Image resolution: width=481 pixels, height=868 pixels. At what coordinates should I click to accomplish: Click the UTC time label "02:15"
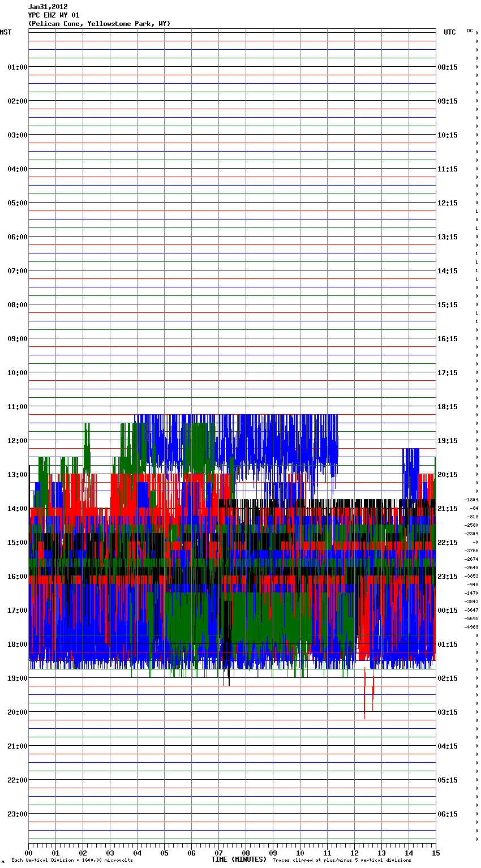pos(448,678)
